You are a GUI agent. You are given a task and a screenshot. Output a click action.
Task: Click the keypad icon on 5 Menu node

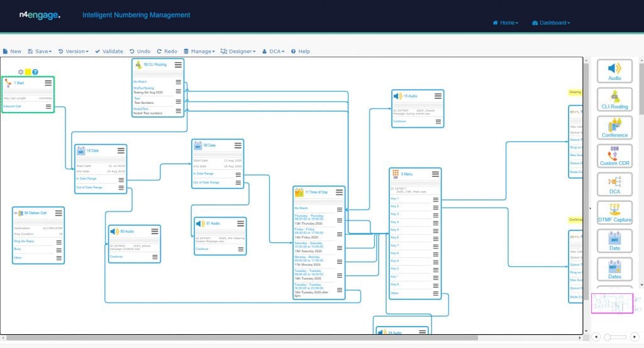[x=396, y=174]
